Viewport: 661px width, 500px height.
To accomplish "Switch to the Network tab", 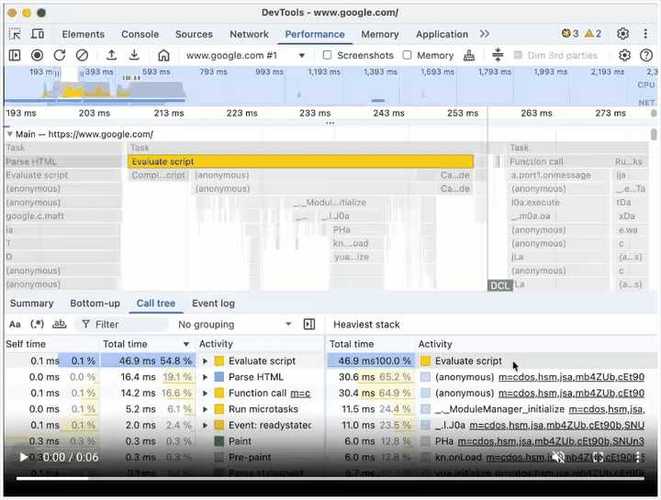I will click(x=249, y=34).
